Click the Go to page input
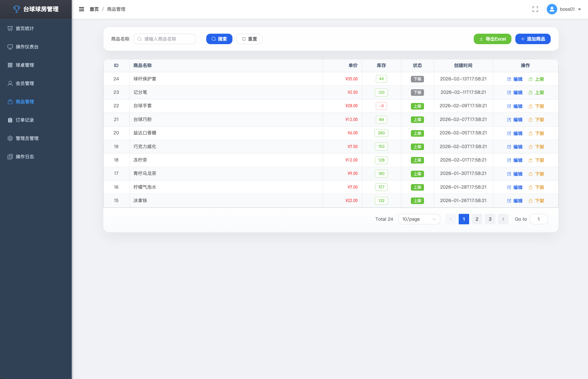Screen dimensions: 588x379 click(539, 219)
